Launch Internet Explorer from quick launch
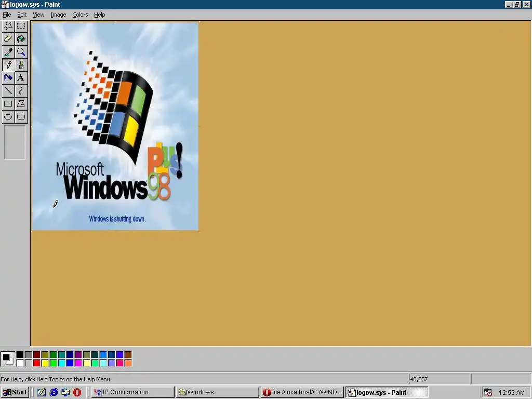This screenshot has width=532, height=399. [54, 392]
